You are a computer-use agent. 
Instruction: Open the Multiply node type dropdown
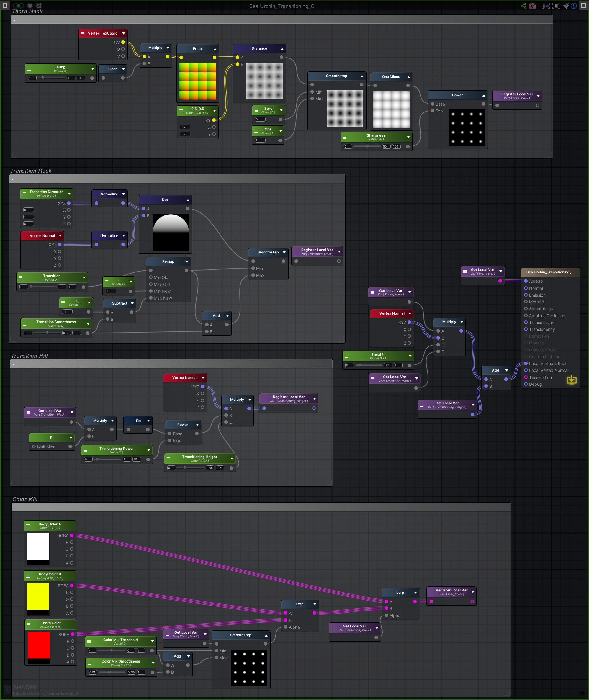point(168,48)
